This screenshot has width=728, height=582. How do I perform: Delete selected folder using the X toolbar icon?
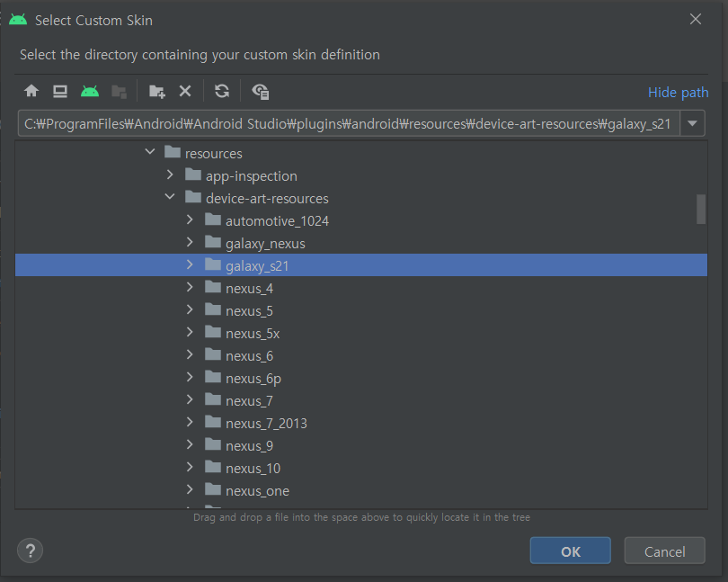[x=185, y=91]
